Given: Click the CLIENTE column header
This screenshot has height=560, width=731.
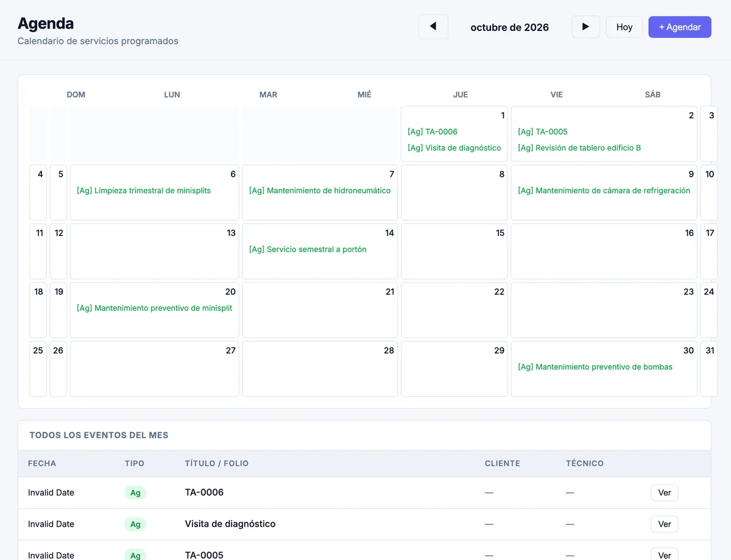Looking at the screenshot, I should (x=503, y=463).
